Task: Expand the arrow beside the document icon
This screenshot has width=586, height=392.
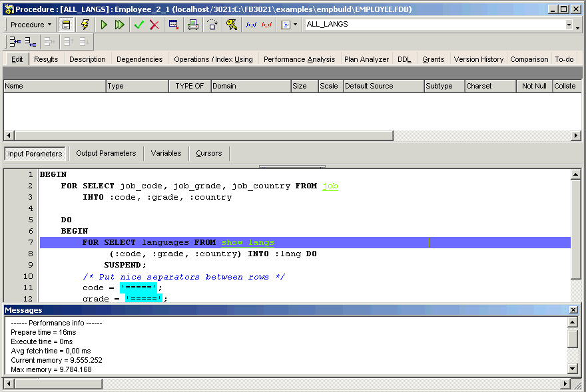Action: pos(295,25)
